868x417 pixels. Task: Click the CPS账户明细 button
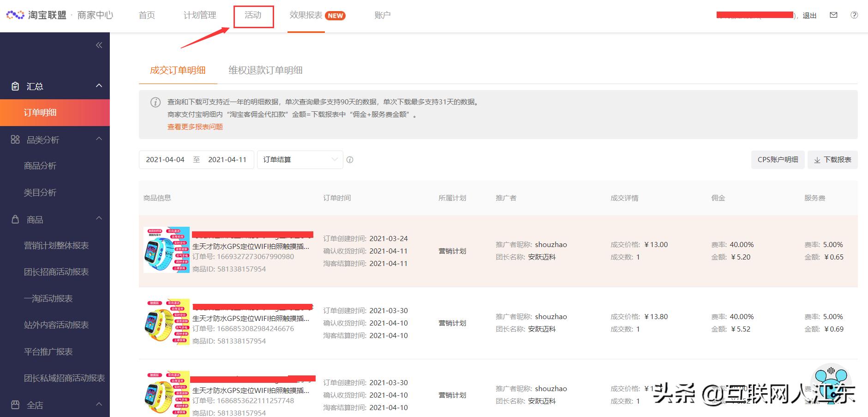777,160
